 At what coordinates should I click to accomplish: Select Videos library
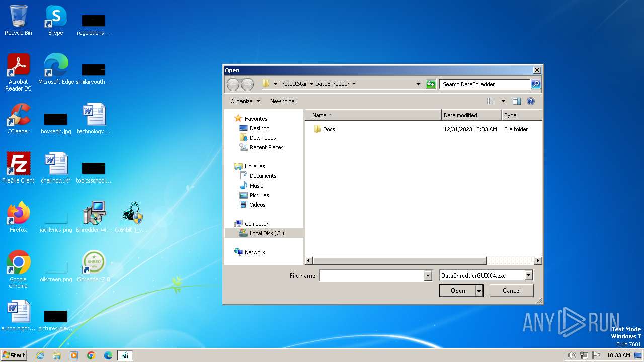[257, 205]
